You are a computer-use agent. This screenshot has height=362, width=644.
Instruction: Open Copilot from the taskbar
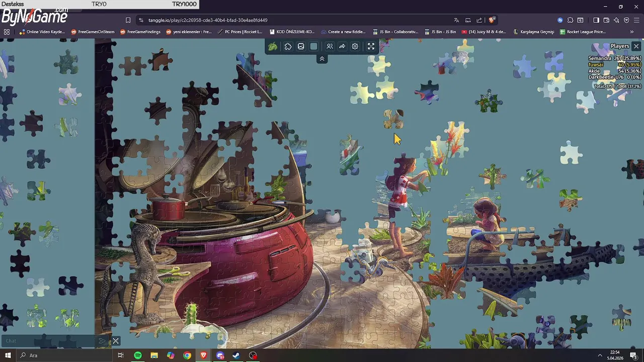pyautogui.click(x=171, y=355)
